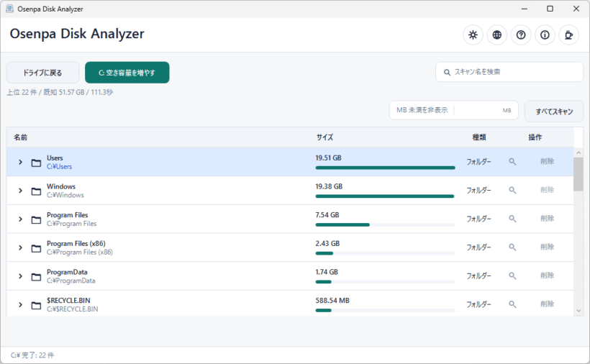Viewport: 590px width, 364px height.
Task: Expand the ProgramData folder chevron
Action: [x=20, y=276]
